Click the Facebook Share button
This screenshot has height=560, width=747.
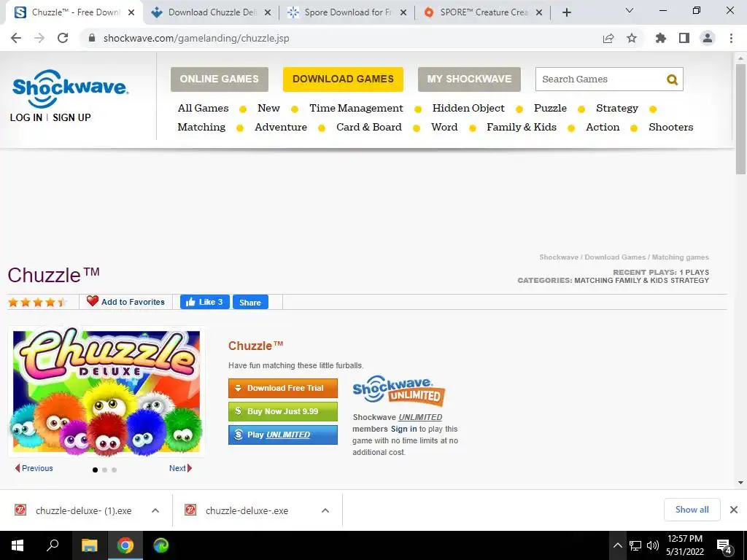[250, 303]
